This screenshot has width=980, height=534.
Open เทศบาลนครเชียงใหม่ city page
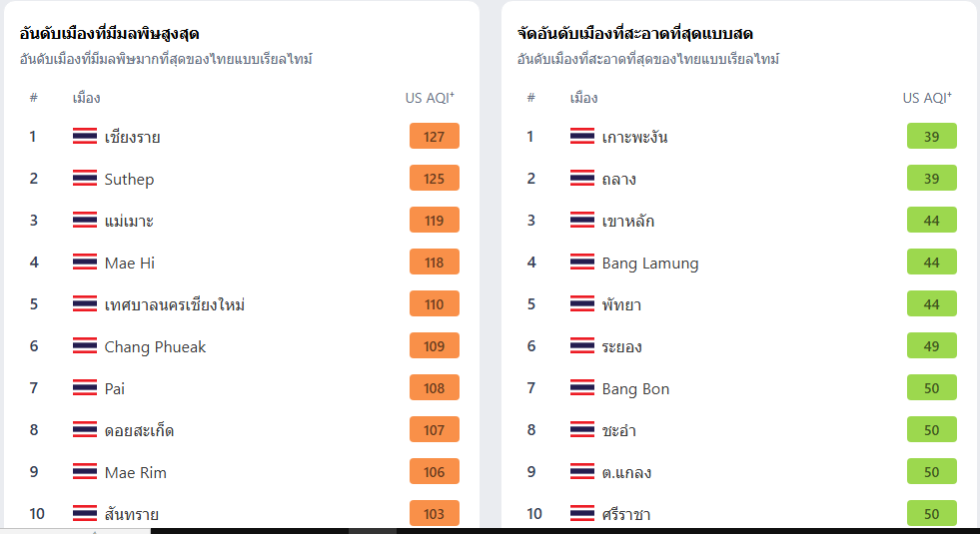tap(175, 304)
